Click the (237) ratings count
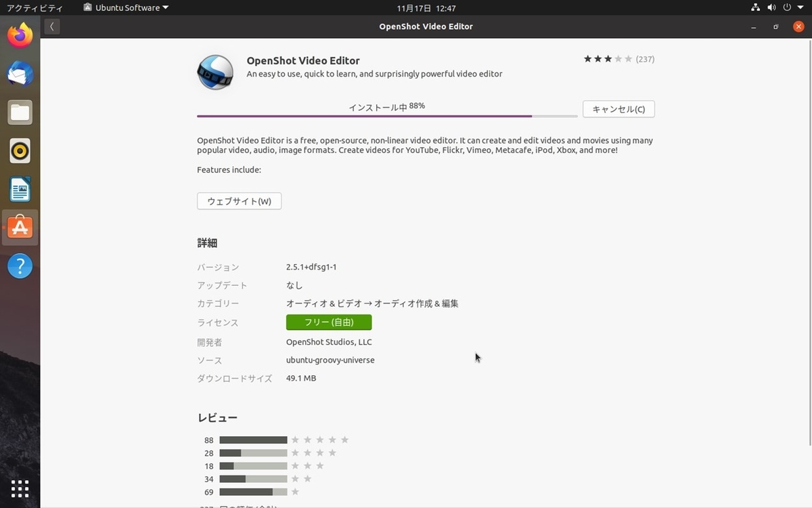Image resolution: width=812 pixels, height=508 pixels. click(645, 59)
